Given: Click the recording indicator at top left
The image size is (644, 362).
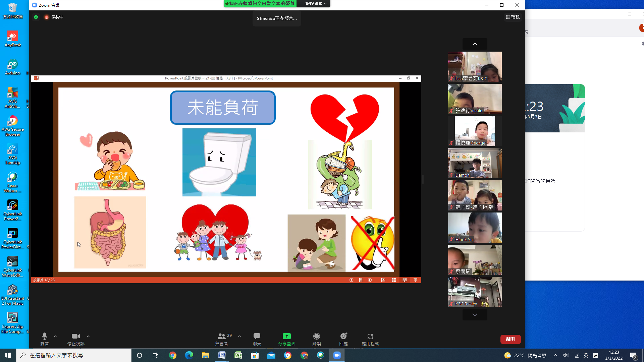Looking at the screenshot, I should click(54, 17).
